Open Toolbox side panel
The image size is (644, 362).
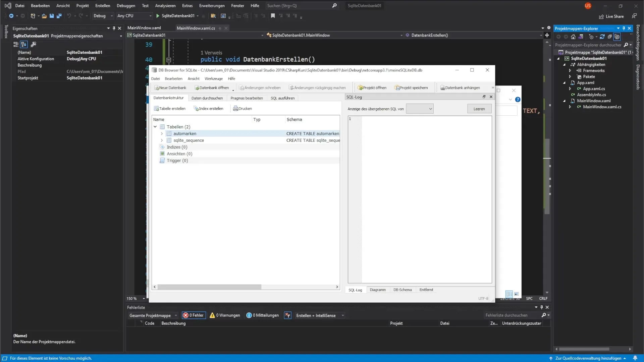pos(6,32)
